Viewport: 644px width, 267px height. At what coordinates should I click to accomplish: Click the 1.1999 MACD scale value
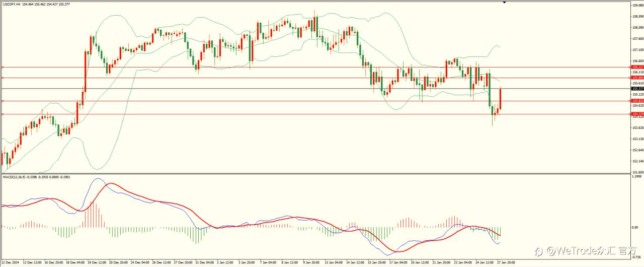coord(637,177)
